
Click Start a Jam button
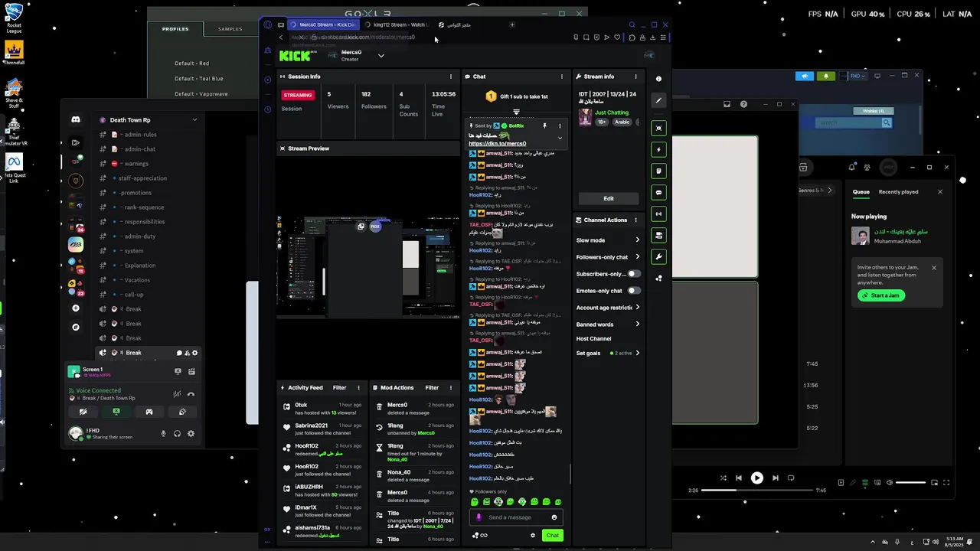(x=881, y=295)
